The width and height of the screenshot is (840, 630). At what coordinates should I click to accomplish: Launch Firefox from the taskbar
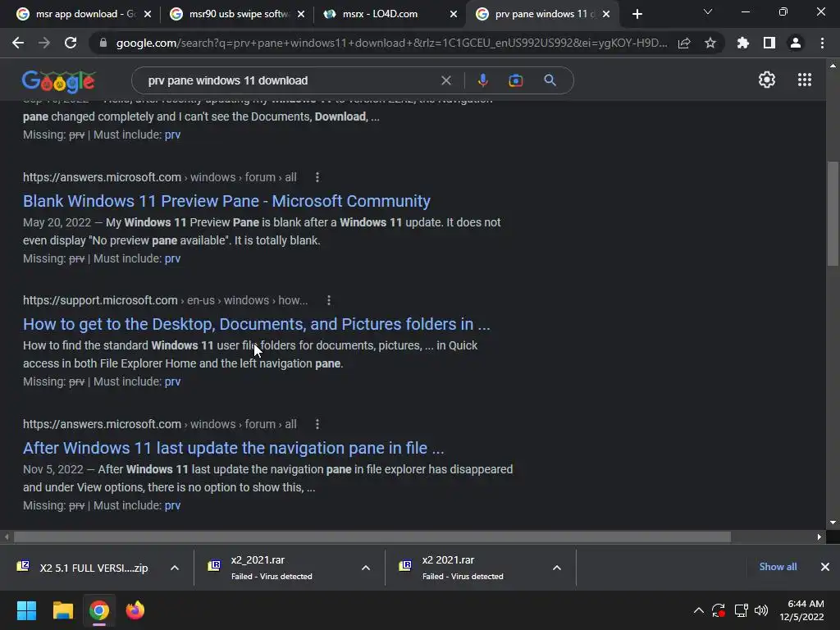coord(135,610)
